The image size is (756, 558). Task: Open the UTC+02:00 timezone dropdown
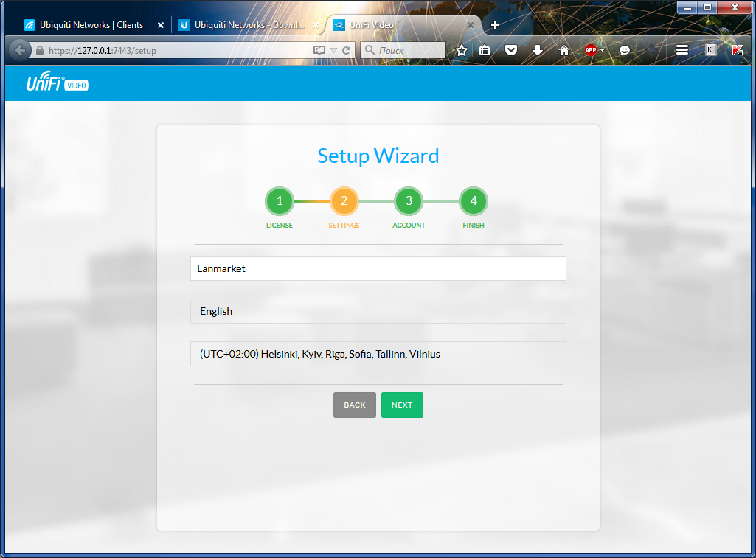point(378,354)
